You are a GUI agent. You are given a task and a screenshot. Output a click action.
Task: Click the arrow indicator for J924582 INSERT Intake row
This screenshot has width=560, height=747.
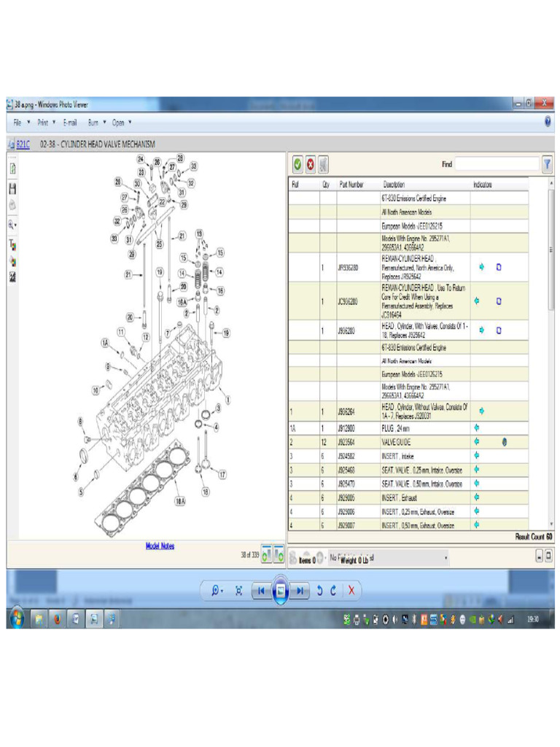click(x=477, y=455)
